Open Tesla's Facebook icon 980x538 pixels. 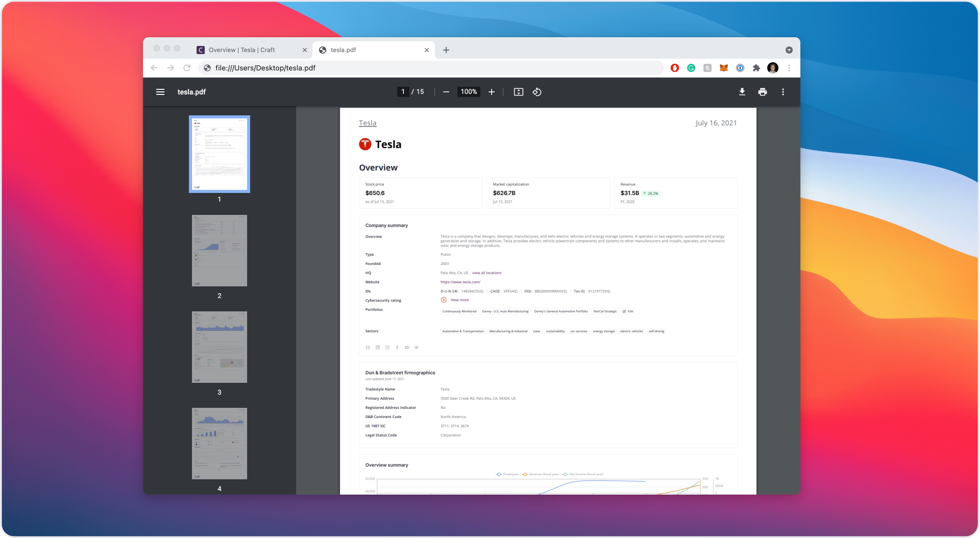[397, 348]
